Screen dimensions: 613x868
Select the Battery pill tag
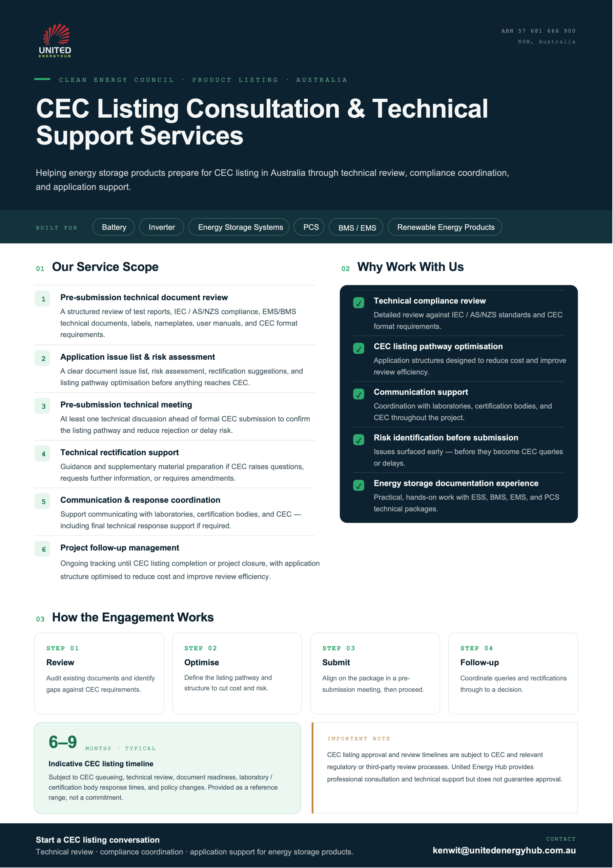(x=114, y=227)
